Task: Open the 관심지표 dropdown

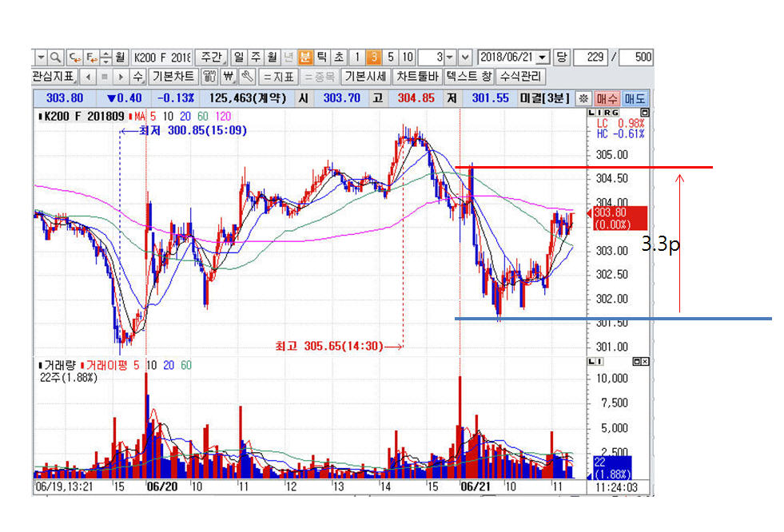Action: point(54,77)
